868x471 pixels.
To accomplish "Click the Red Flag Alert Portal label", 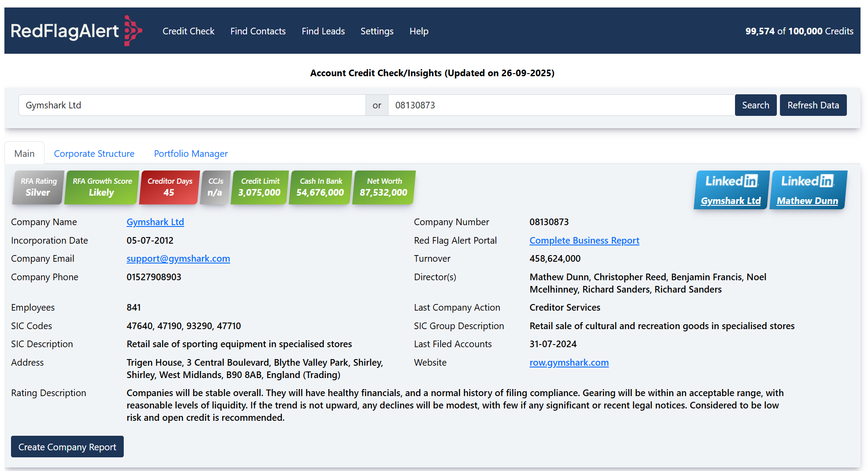I will tap(455, 241).
